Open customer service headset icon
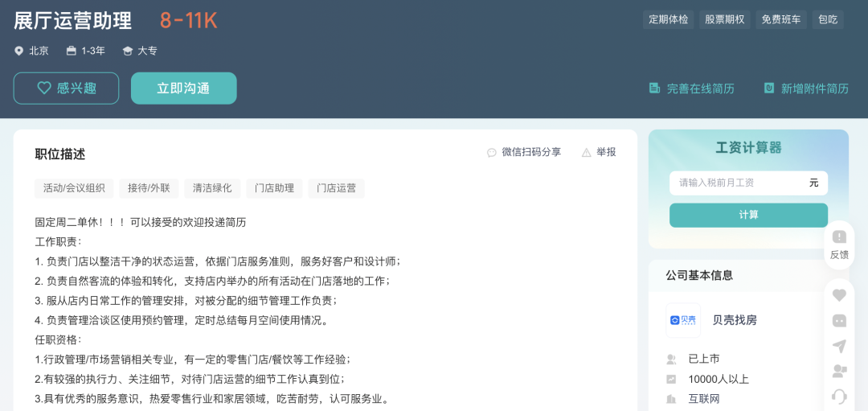868x411 pixels. coord(839,397)
